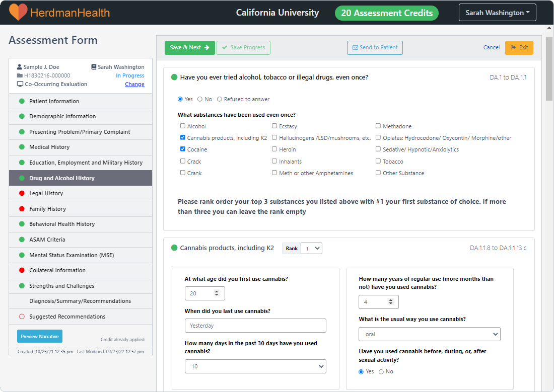Click the Send to Patient button
This screenshot has height=392, width=554.
click(375, 48)
